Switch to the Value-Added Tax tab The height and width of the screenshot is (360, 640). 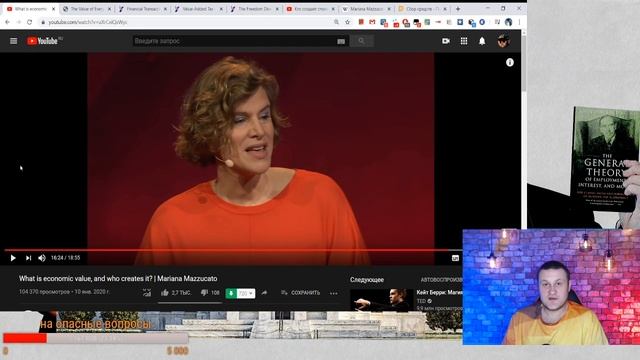pyautogui.click(x=198, y=9)
